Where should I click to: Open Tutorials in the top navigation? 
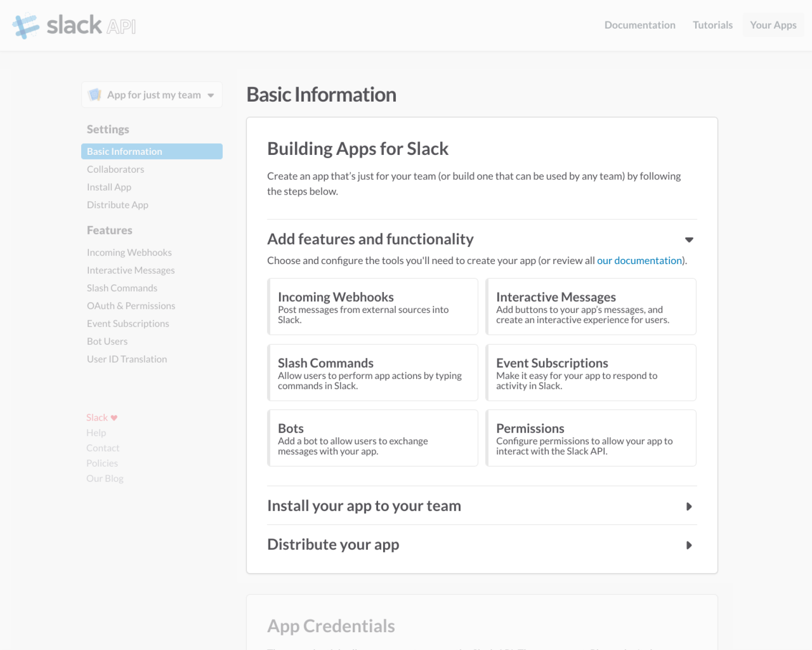[713, 25]
